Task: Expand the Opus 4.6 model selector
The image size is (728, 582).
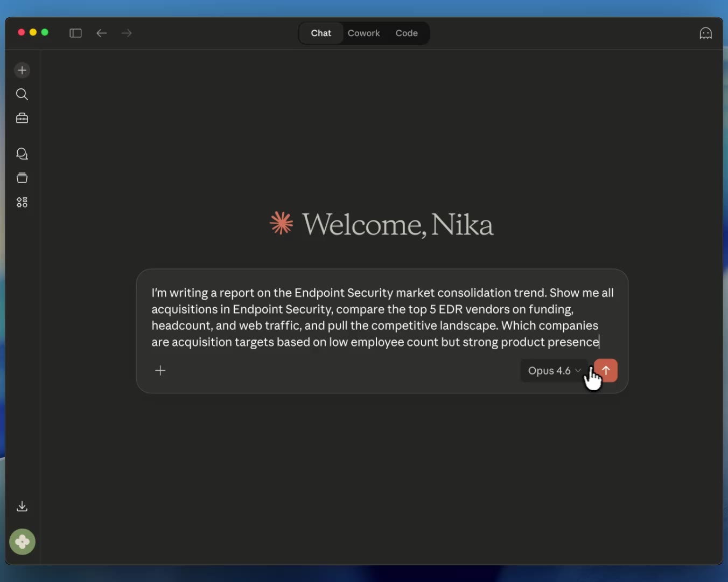Action: (554, 371)
